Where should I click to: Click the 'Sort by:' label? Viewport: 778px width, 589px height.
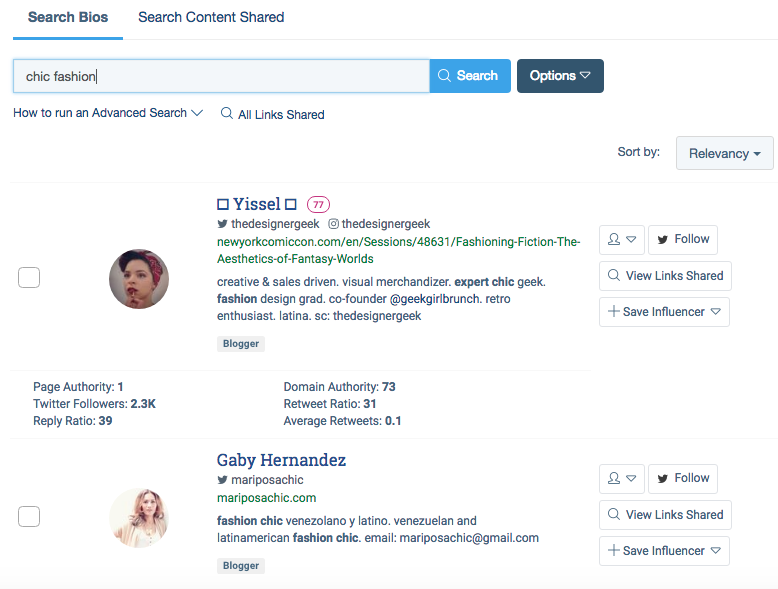pyautogui.click(x=639, y=152)
